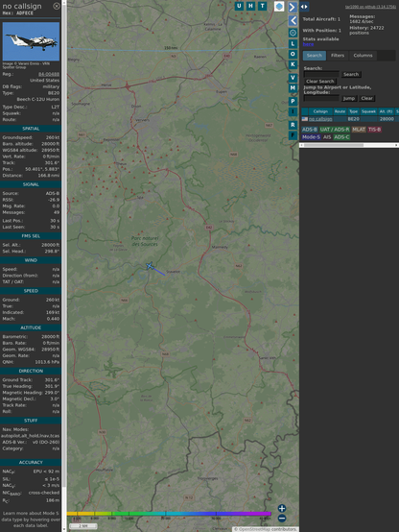Toggle the O map button
The height and width of the screenshot is (532, 399).
pos(293,54)
